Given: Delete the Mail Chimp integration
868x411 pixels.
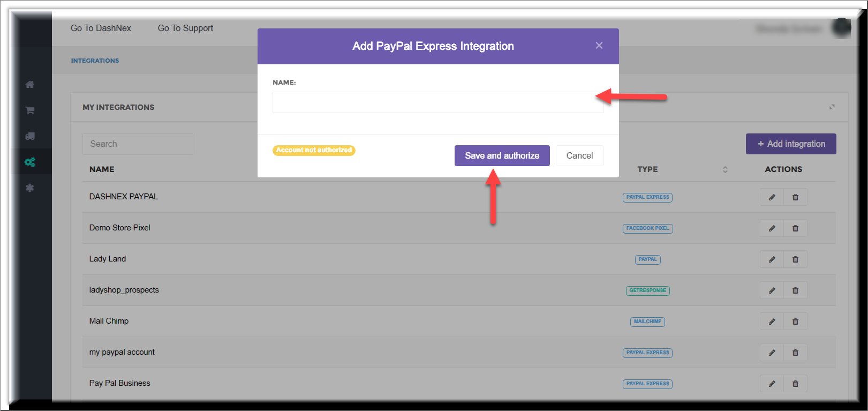Looking at the screenshot, I should point(795,322).
